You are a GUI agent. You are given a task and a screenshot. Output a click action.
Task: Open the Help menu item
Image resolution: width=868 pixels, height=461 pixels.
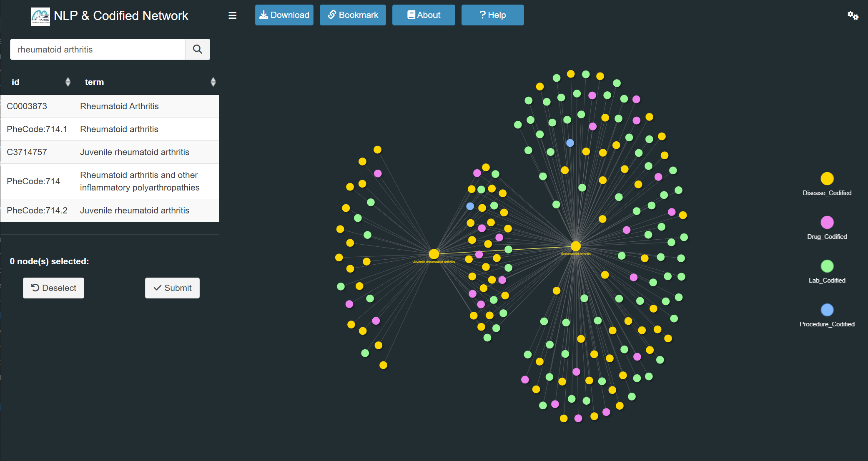click(492, 15)
